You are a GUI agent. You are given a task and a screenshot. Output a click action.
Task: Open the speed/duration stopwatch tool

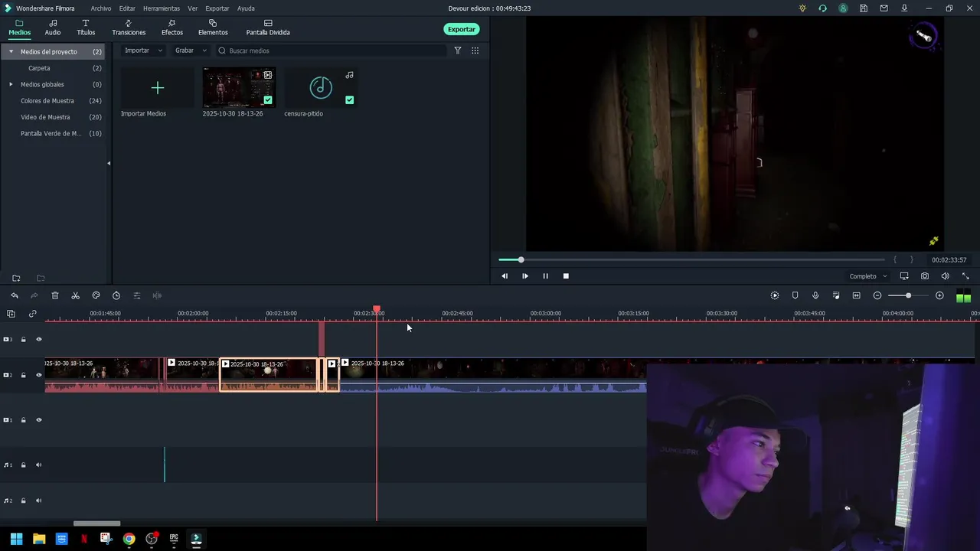116,295
